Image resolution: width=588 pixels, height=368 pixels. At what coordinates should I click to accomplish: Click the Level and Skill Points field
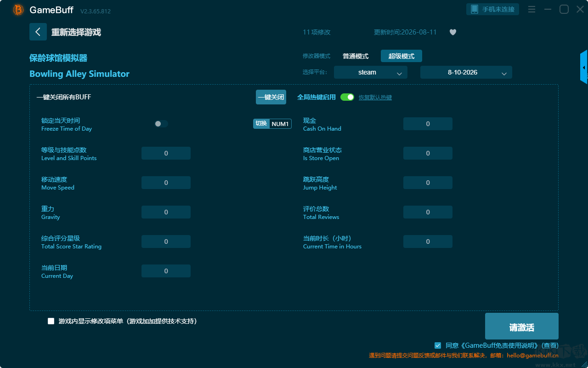click(166, 153)
